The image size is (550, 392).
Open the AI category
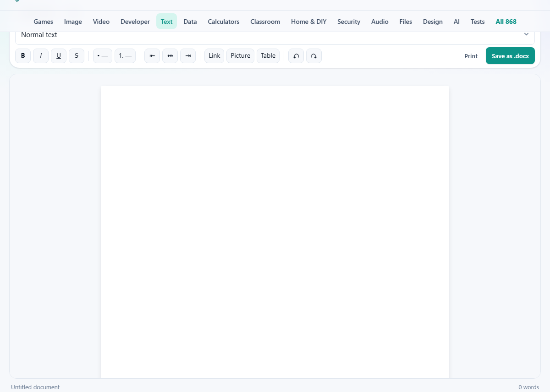(x=456, y=22)
